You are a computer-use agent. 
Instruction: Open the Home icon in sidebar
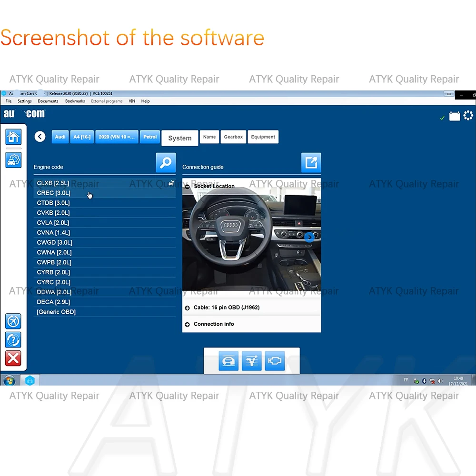[x=13, y=137]
